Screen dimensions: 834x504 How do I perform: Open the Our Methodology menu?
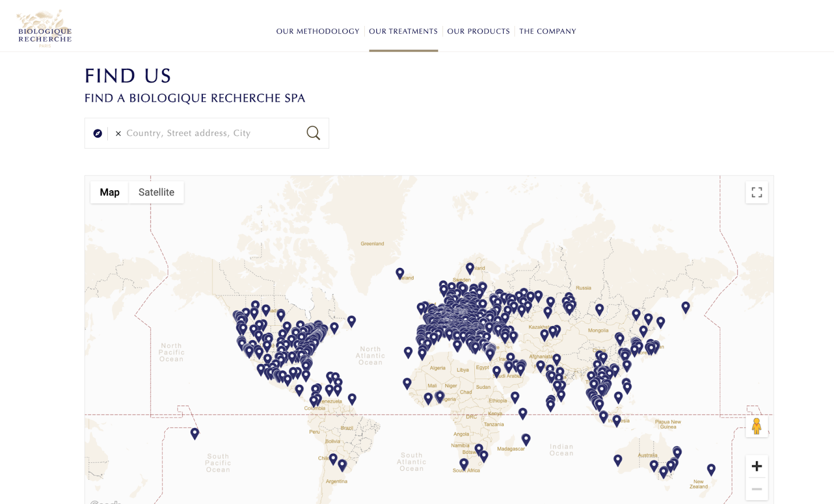(318, 31)
